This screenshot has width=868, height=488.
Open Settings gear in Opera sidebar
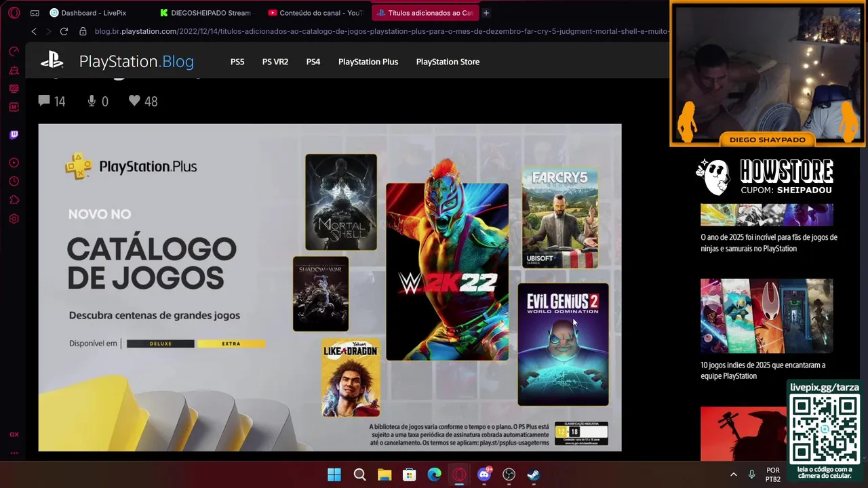pyautogui.click(x=14, y=219)
